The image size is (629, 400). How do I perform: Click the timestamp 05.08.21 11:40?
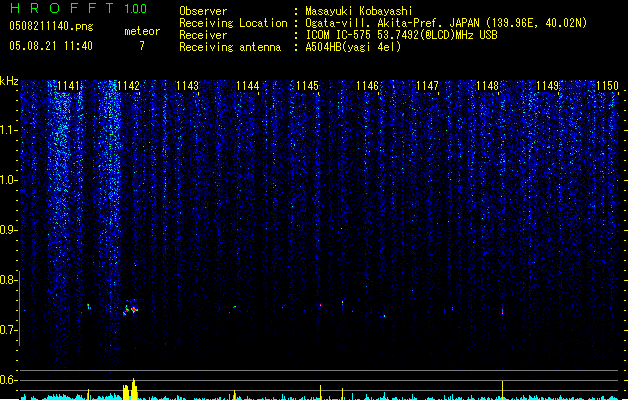[x=51, y=46]
